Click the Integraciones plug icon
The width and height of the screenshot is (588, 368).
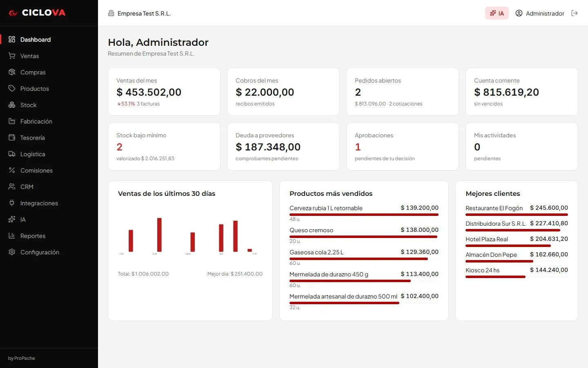tap(12, 203)
